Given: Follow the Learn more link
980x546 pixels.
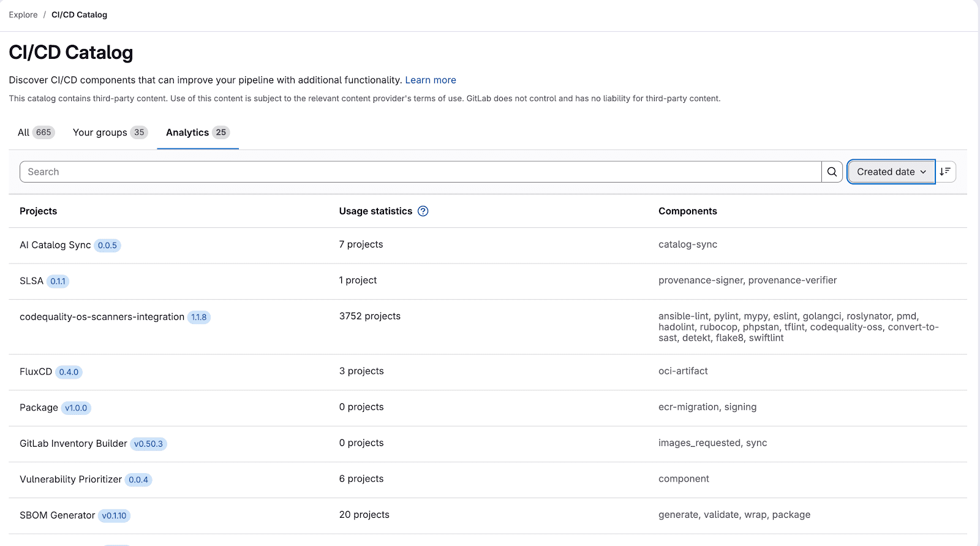Looking at the screenshot, I should pyautogui.click(x=430, y=80).
